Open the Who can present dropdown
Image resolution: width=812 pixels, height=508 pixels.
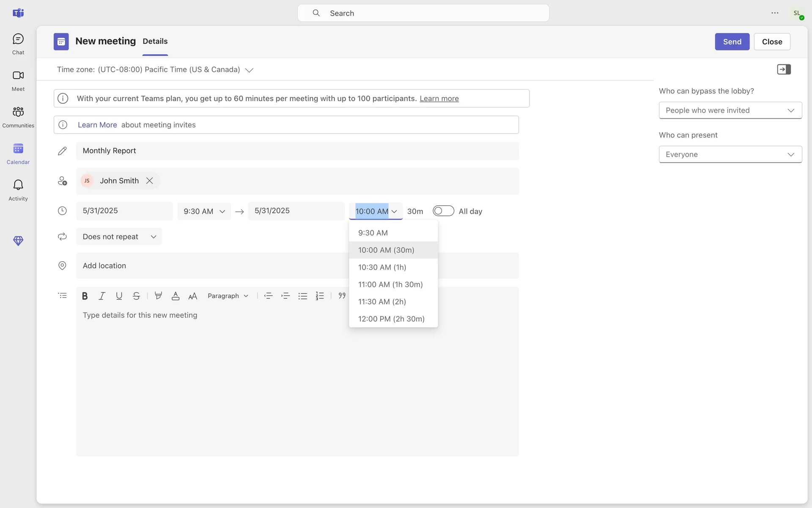click(x=730, y=155)
